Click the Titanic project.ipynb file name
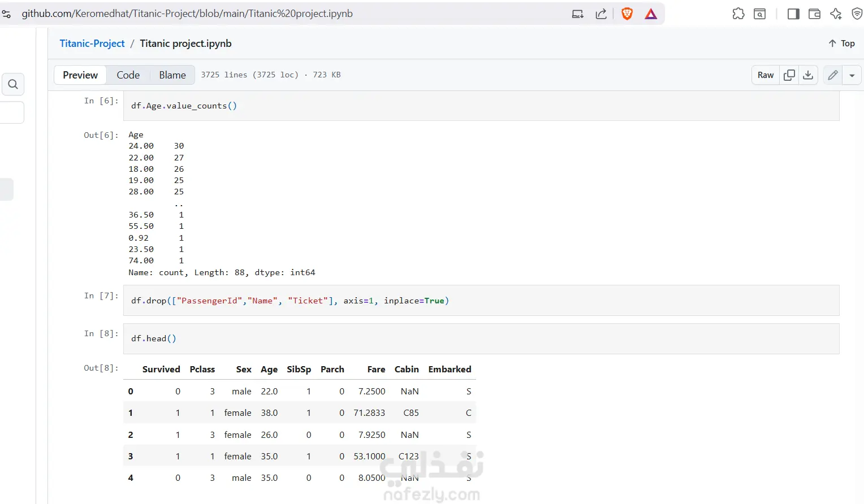The width and height of the screenshot is (864, 504). point(185,44)
